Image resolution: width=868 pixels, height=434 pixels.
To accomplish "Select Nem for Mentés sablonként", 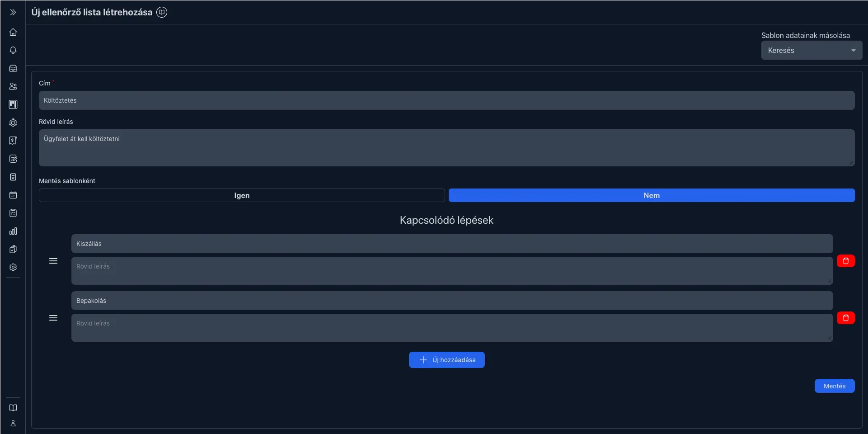I will (x=651, y=195).
